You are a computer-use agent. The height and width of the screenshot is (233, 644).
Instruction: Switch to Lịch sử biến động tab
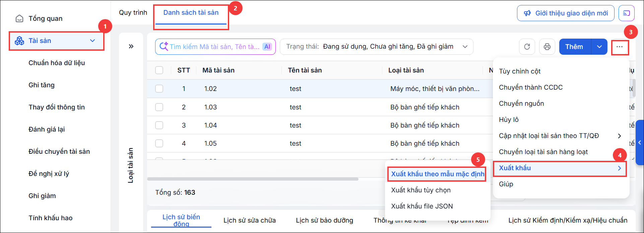[181, 220]
